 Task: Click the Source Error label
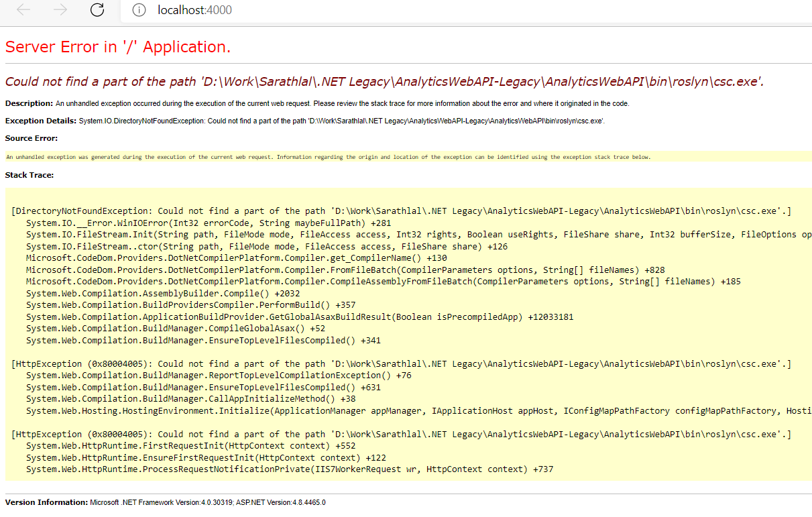[31, 138]
